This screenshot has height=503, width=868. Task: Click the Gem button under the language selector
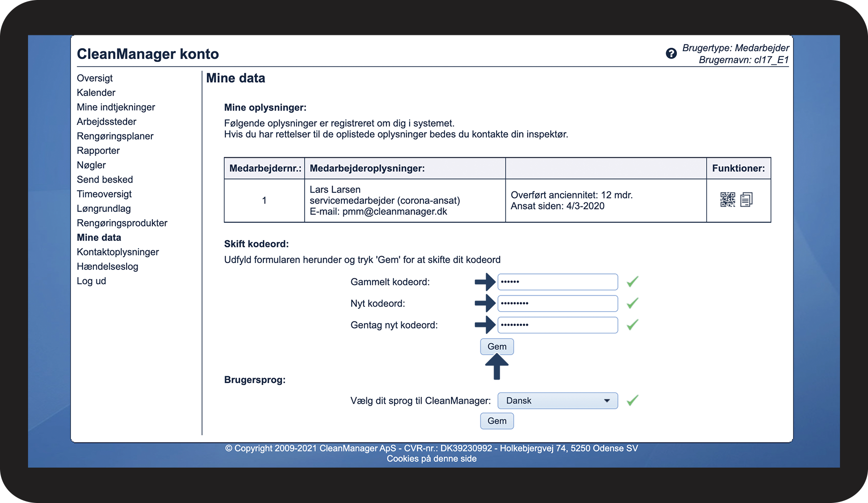[x=497, y=421]
